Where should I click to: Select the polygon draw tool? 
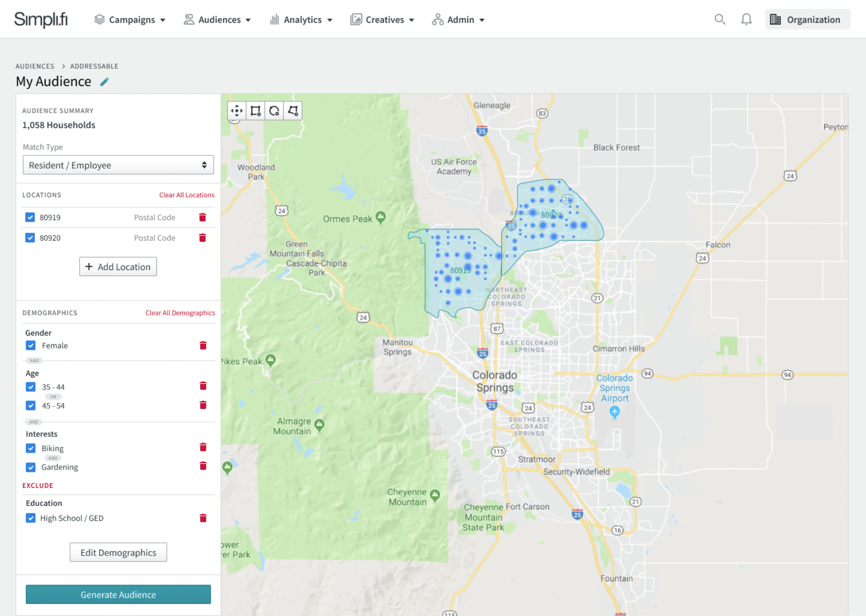[293, 111]
